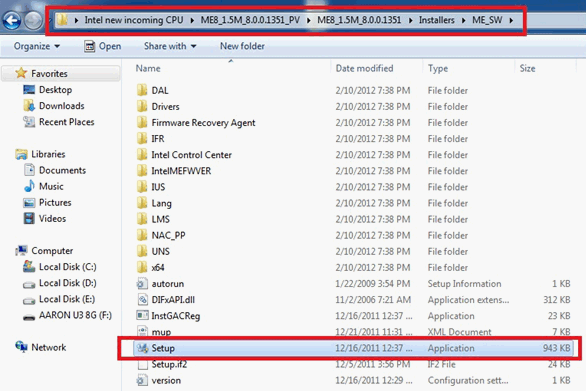This screenshot has height=391, width=586.
Task: Sort files by the Name column header
Action: click(148, 68)
